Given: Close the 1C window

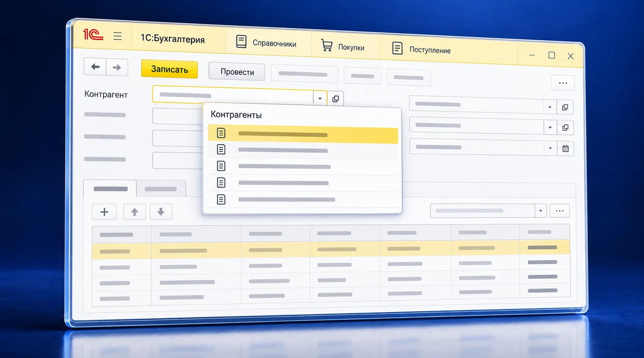Looking at the screenshot, I should [570, 56].
